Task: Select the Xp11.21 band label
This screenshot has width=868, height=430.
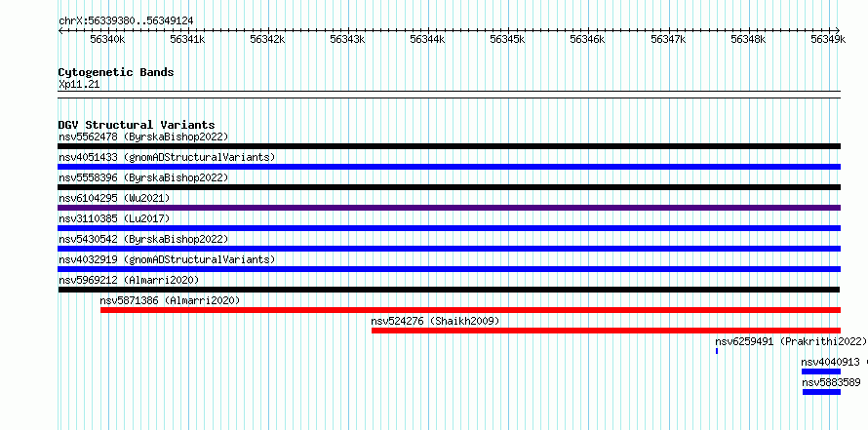Action: pos(79,85)
